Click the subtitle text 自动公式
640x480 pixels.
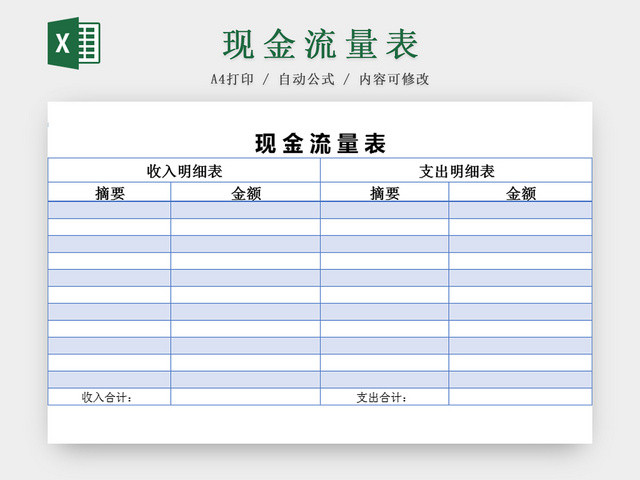[307, 79]
